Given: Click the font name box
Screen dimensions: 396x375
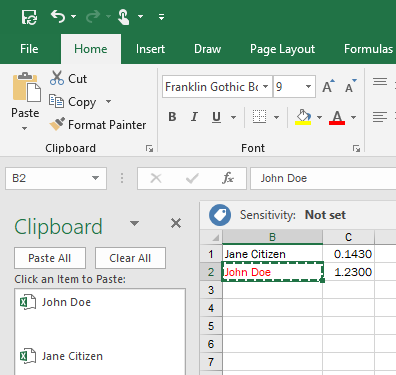Looking at the screenshot, I should pos(212,87).
